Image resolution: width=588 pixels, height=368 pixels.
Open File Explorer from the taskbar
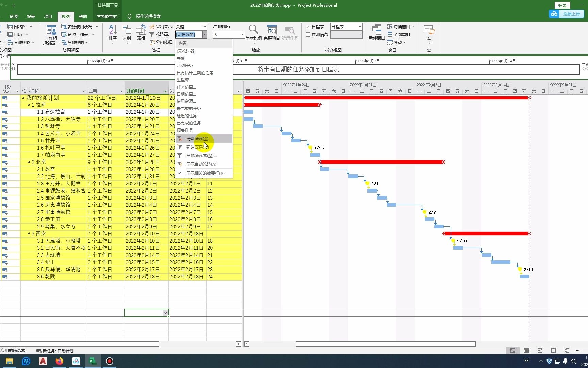point(9,361)
